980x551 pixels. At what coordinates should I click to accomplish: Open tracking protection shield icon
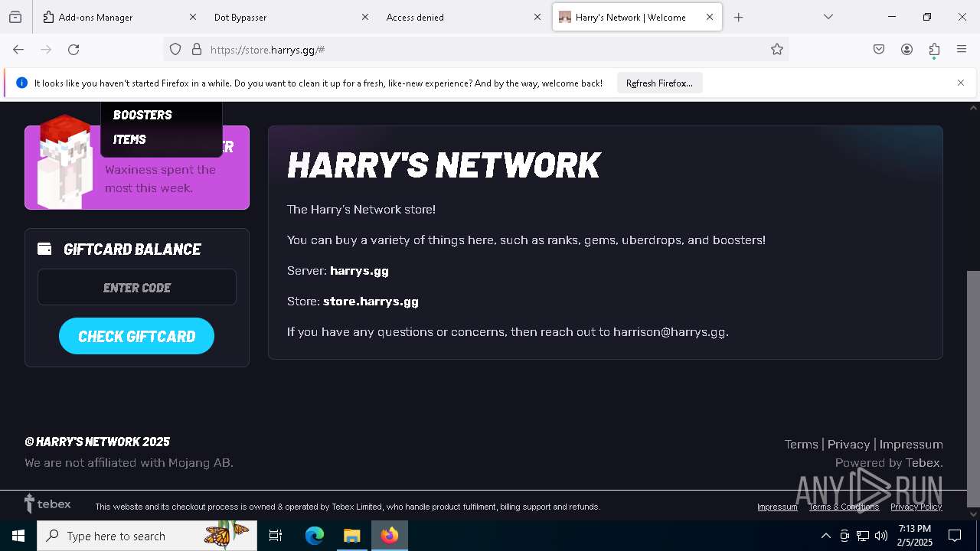pyautogui.click(x=175, y=50)
